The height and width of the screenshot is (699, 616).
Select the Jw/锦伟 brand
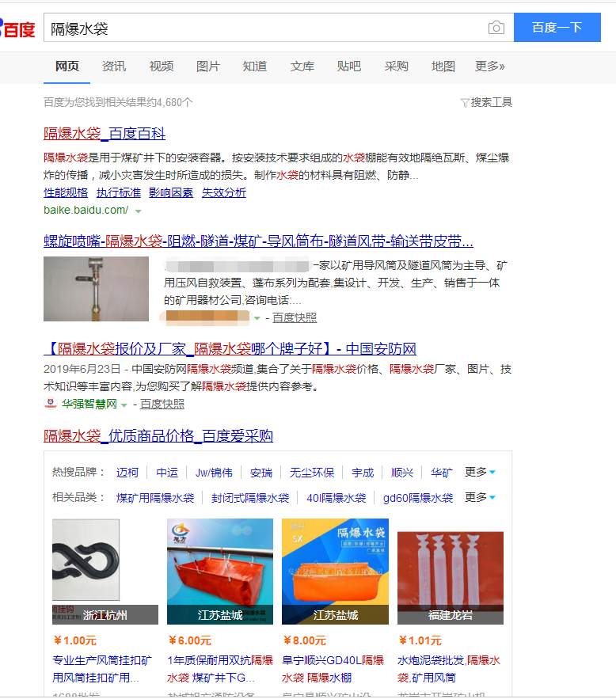tap(214, 473)
